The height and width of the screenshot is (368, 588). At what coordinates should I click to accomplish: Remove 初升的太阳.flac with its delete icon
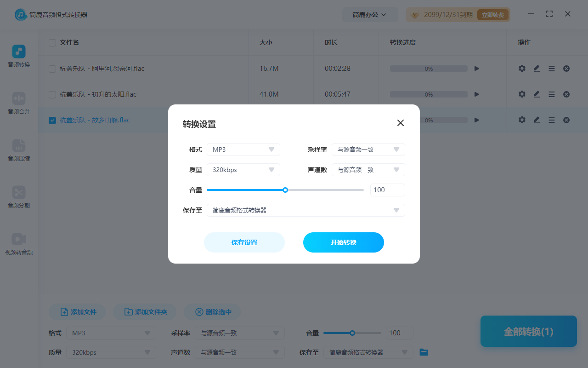pyautogui.click(x=566, y=94)
